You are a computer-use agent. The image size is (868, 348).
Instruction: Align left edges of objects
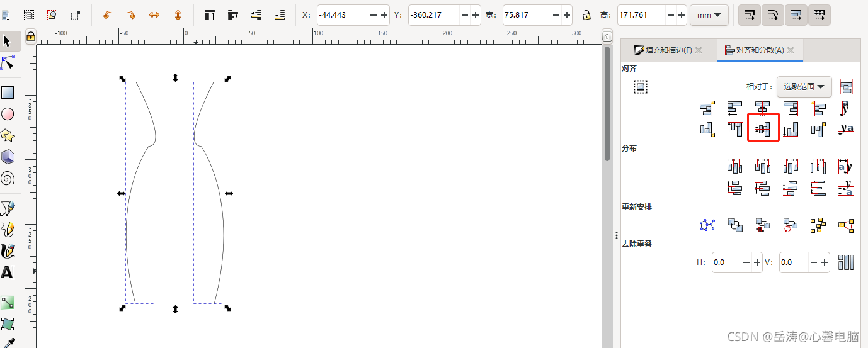click(x=735, y=108)
